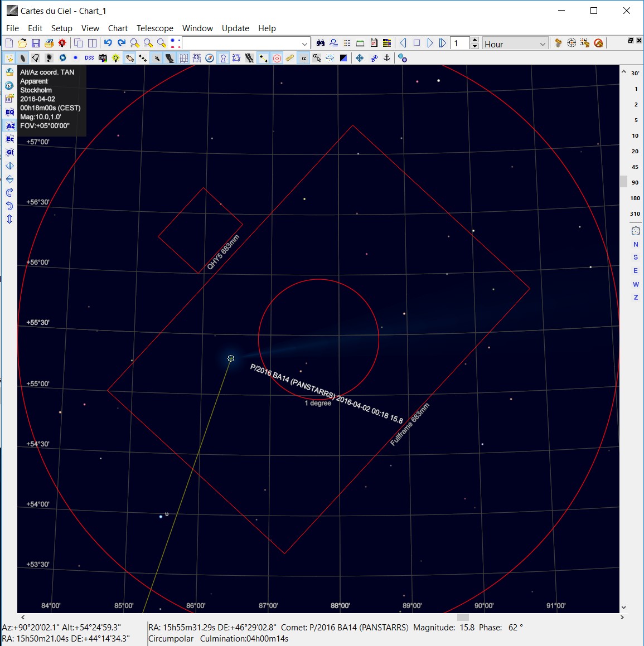The width and height of the screenshot is (644, 646).
Task: Click the camera picture icon
Action: 103,58
